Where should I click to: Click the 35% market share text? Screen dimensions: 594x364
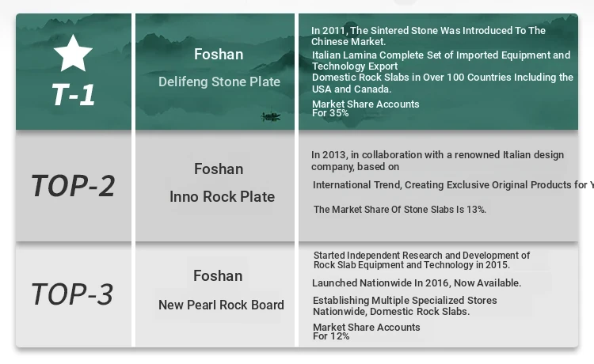(x=365, y=108)
